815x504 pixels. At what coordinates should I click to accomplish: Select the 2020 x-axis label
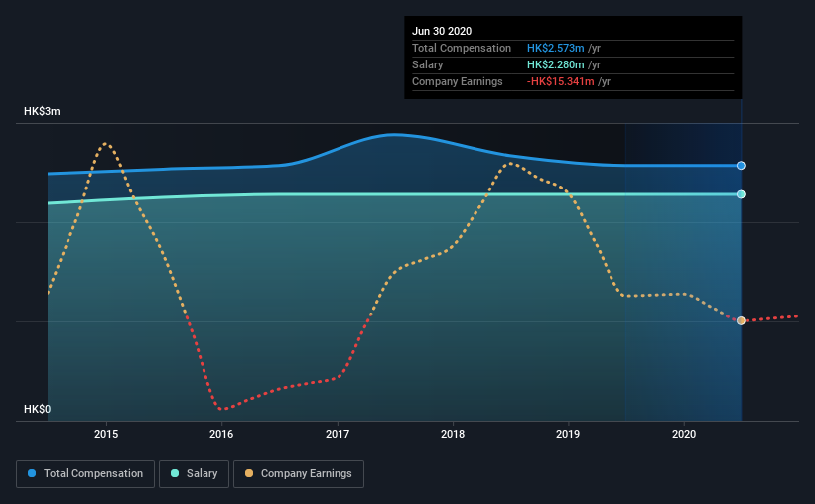[x=684, y=434]
